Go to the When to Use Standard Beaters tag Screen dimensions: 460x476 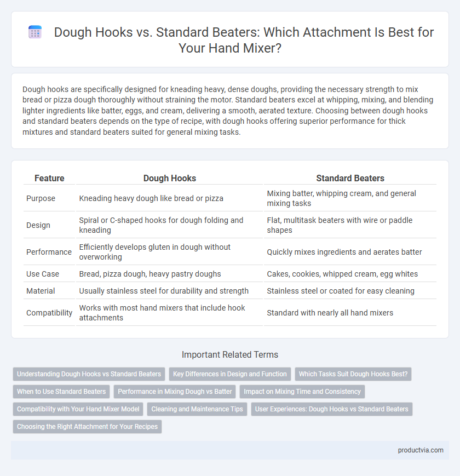pyautogui.click(x=61, y=392)
